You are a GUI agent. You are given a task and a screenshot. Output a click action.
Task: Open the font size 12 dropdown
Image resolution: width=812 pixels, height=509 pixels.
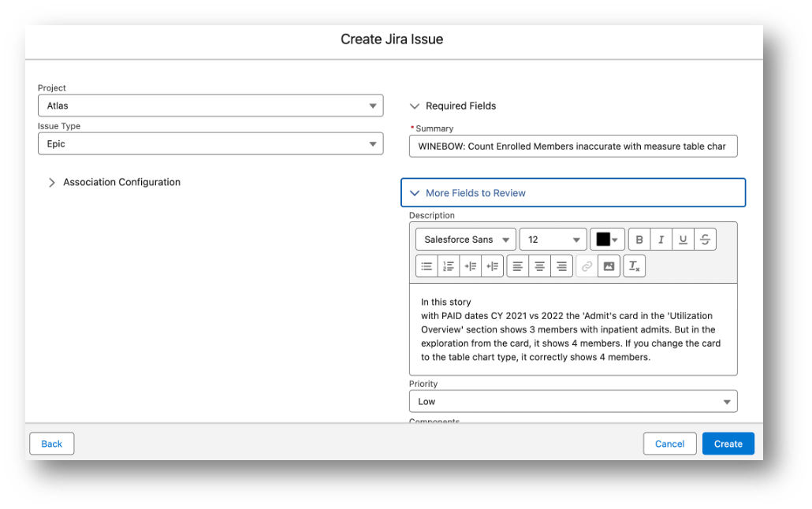click(553, 240)
